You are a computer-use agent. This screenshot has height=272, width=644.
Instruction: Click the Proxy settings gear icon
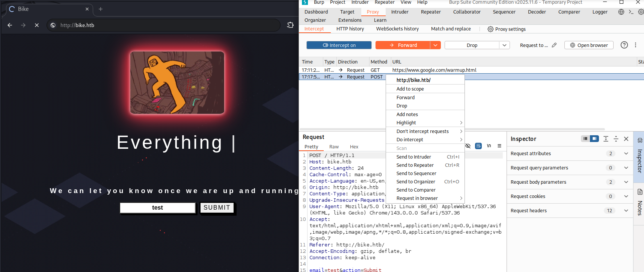(490, 29)
